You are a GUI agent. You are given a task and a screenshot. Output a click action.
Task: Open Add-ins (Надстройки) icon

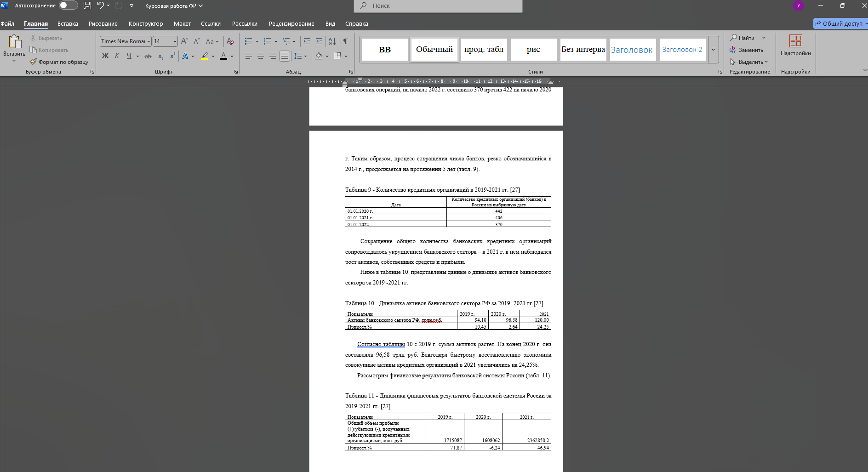coord(796,41)
